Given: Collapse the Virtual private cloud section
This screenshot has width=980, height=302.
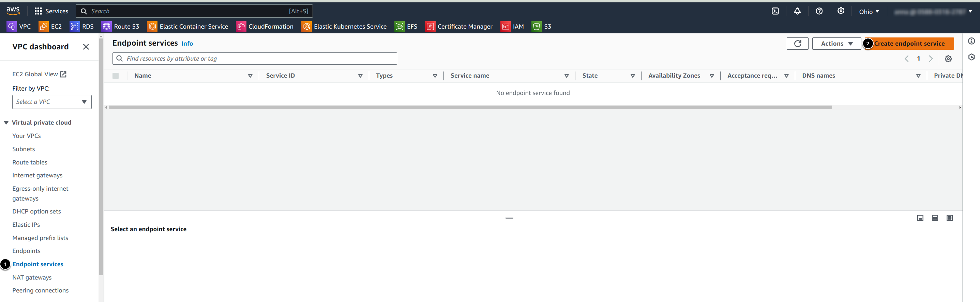Looking at the screenshot, I should [6, 123].
